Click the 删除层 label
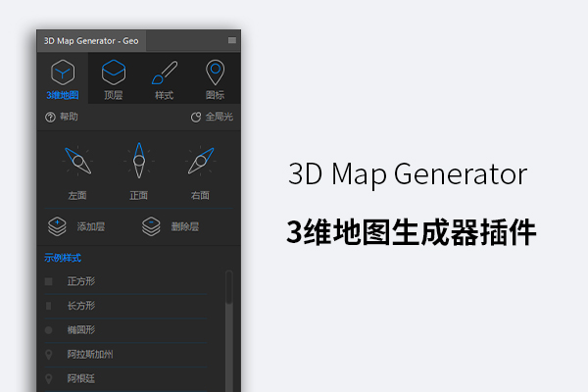 point(185,226)
